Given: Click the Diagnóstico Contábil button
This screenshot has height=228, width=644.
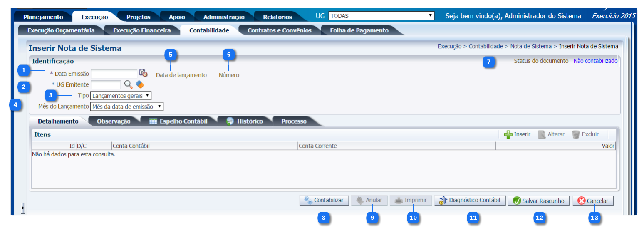Looking at the screenshot, I should click(470, 201).
